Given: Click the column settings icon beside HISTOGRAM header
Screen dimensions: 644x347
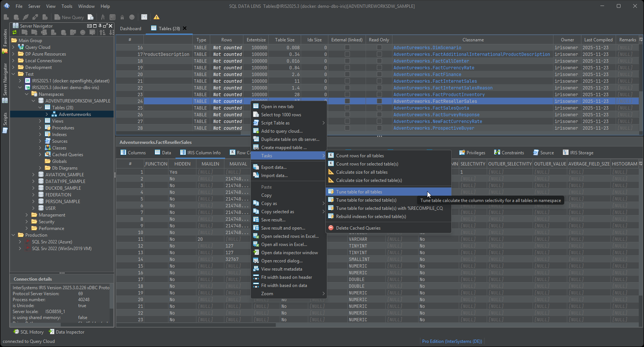Looking at the screenshot, I should pyautogui.click(x=641, y=164).
